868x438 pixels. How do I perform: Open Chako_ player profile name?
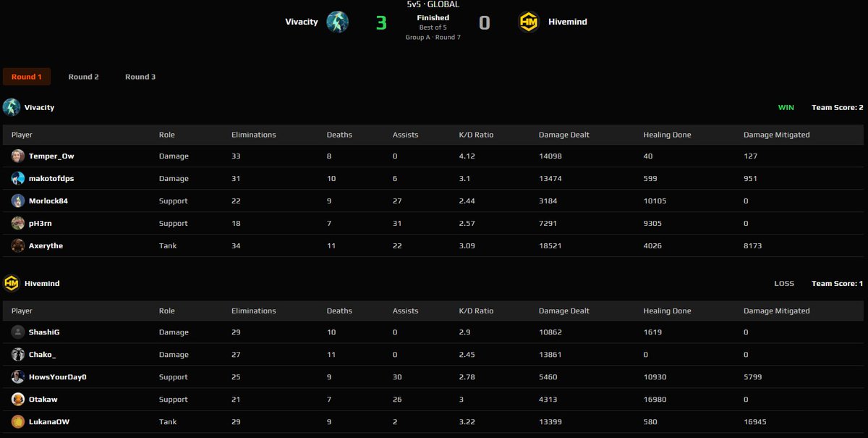tap(42, 354)
